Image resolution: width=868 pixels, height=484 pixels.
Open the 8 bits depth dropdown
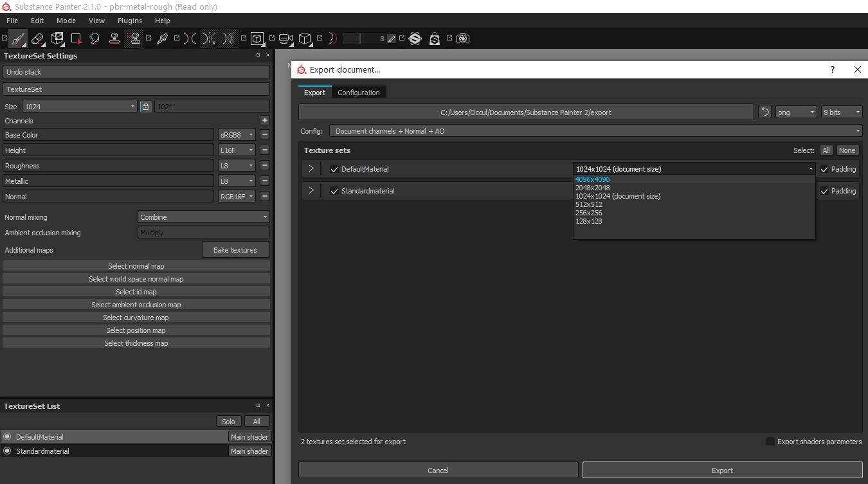tap(842, 112)
